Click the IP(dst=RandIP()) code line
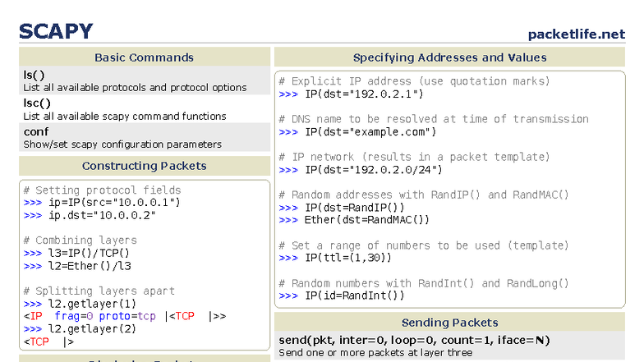 [342, 208]
